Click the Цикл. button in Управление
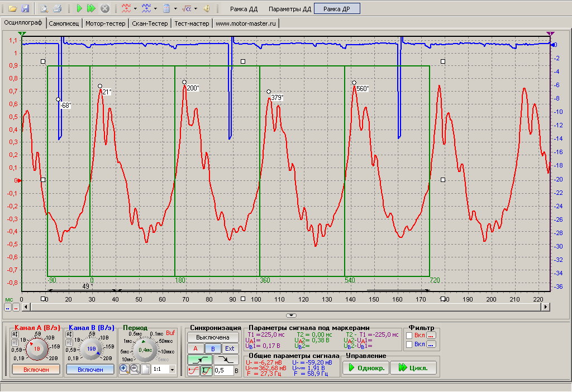Screen dimensions: 572x392 414,367
